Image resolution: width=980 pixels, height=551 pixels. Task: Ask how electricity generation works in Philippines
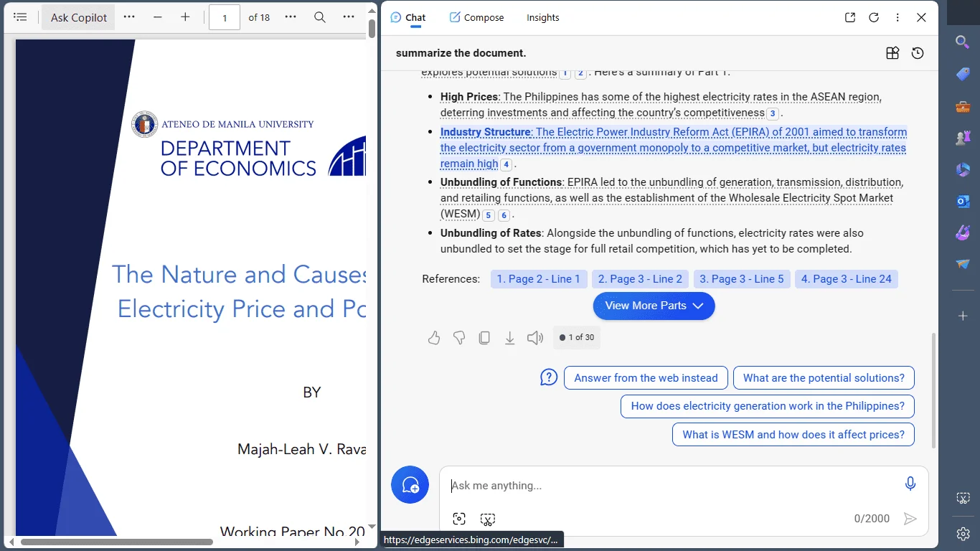coord(768,406)
